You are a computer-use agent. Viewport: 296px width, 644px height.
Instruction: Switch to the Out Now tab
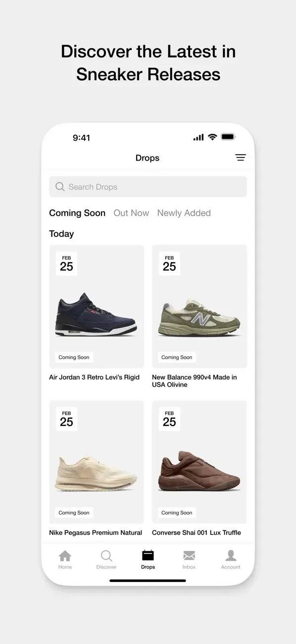(x=131, y=213)
